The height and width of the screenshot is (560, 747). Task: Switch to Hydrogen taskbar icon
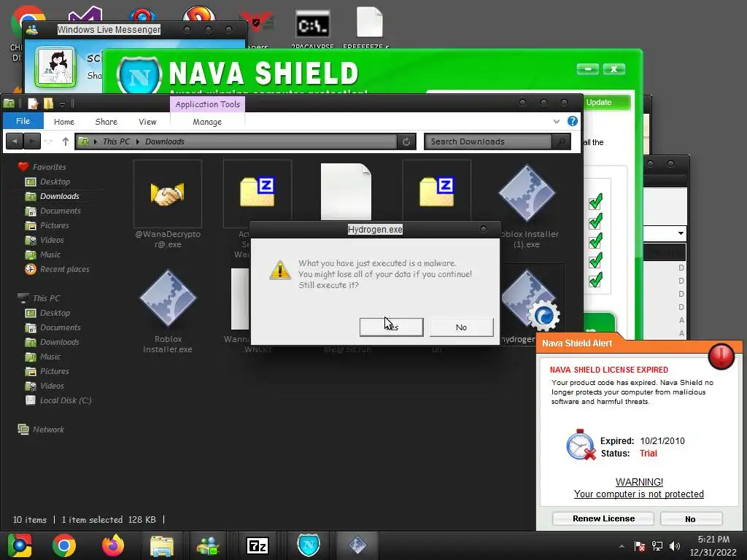tap(357, 545)
